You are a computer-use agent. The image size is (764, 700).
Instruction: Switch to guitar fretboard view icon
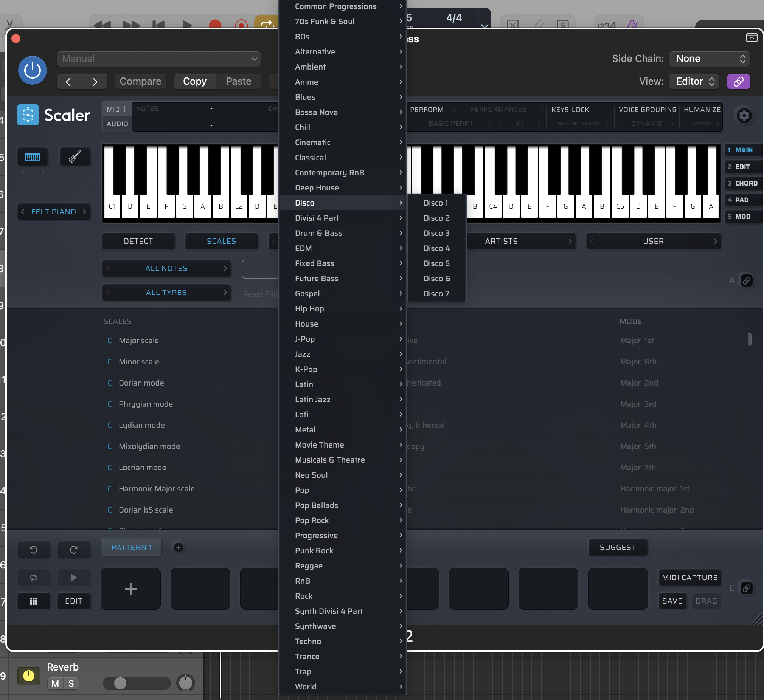pyautogui.click(x=75, y=156)
